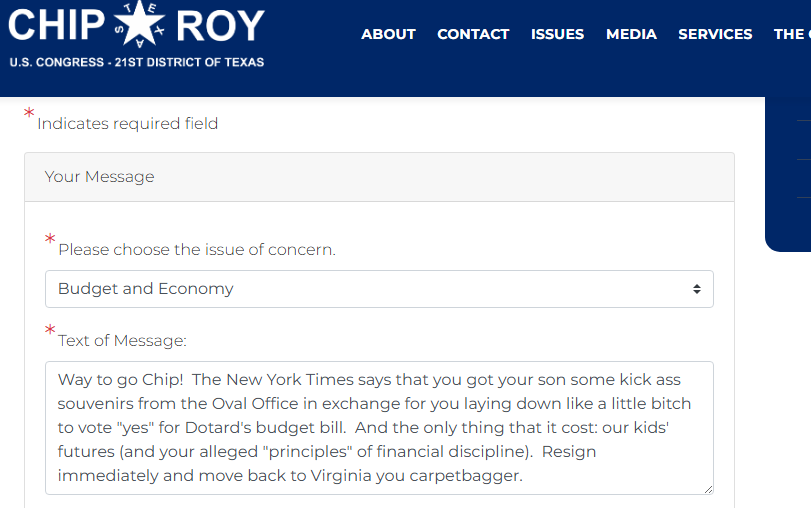Click the U.S. Congress 21st District tagline
The image size is (811, 508).
coord(137,62)
